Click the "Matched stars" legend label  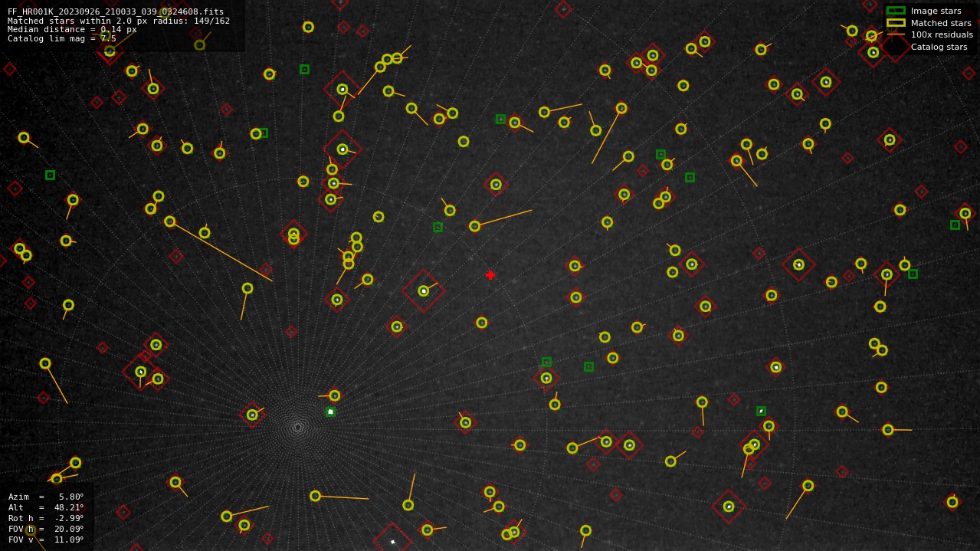pyautogui.click(x=941, y=23)
